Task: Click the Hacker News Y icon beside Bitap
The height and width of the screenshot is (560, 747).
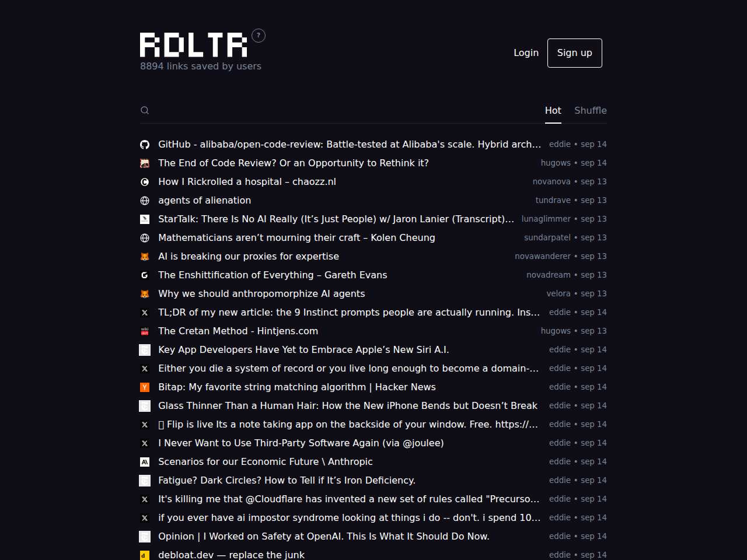Action: [x=145, y=387]
